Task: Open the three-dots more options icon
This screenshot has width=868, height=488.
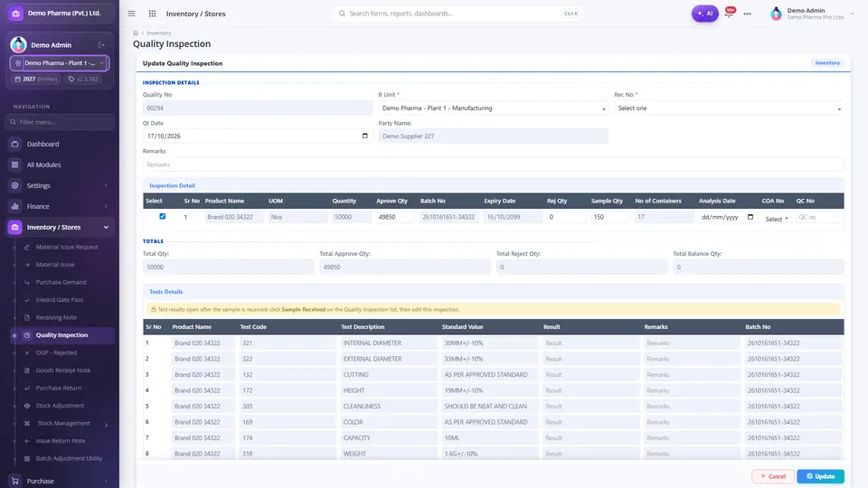Action: (x=748, y=14)
